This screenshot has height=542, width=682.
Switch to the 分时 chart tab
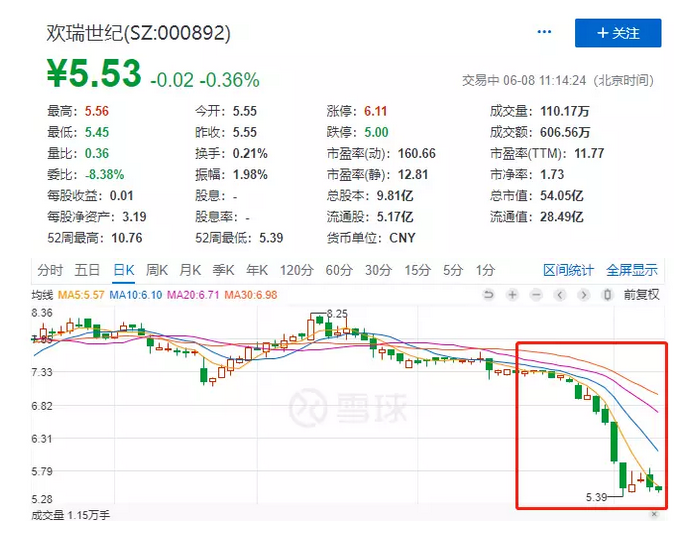(50, 270)
